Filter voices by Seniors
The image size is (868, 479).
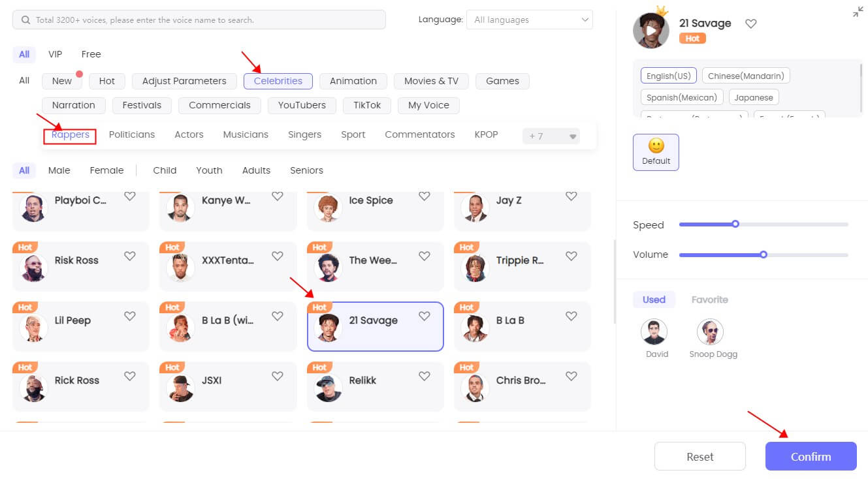coord(306,170)
